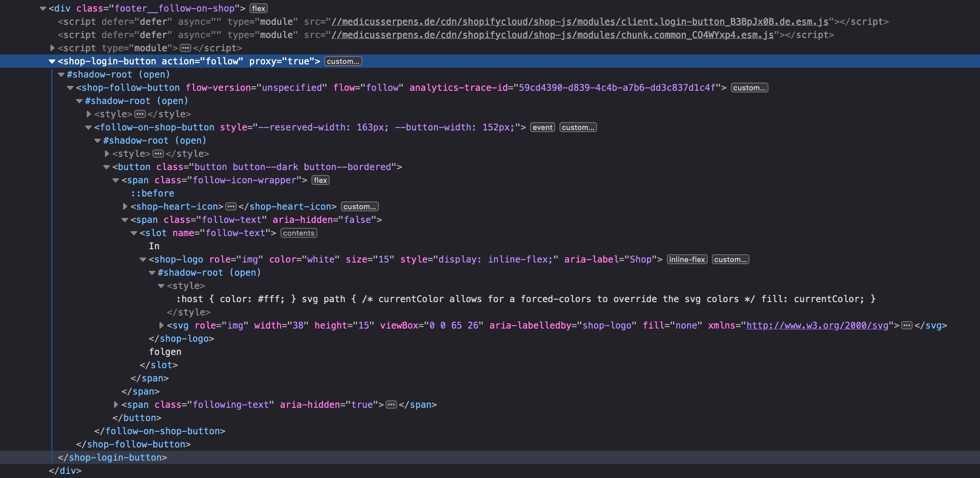Click the custom badge on shop-logo
Image resolution: width=980 pixels, height=478 pixels.
point(730,259)
